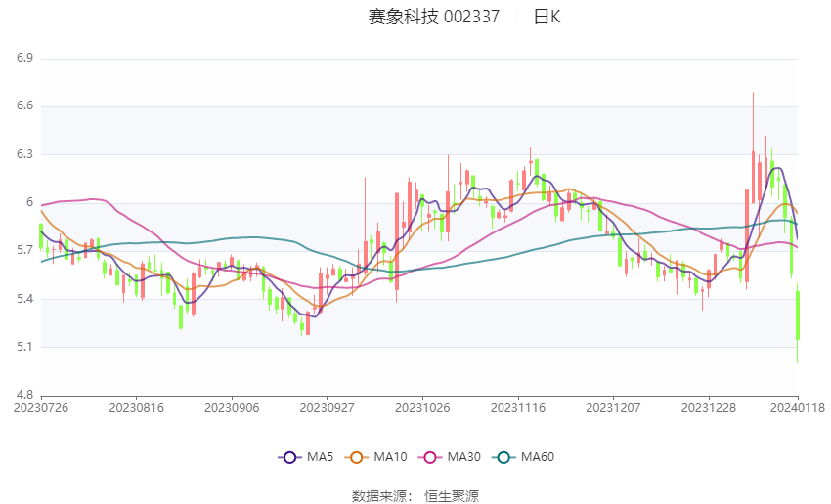Select the 日K label in the title
Image resolution: width=831 pixels, height=504 pixels.
click(547, 17)
